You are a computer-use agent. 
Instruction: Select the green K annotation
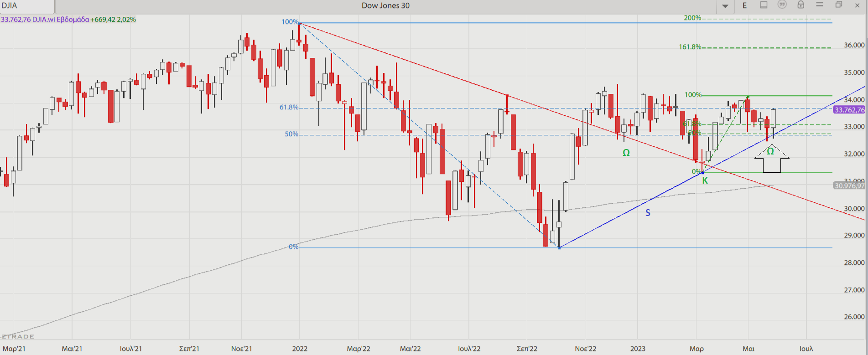[705, 181]
